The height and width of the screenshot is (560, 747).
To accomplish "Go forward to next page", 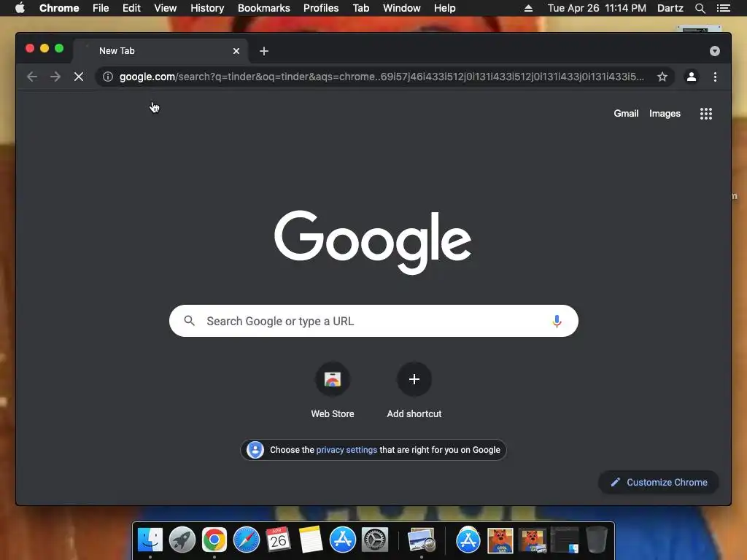I will pos(55,77).
